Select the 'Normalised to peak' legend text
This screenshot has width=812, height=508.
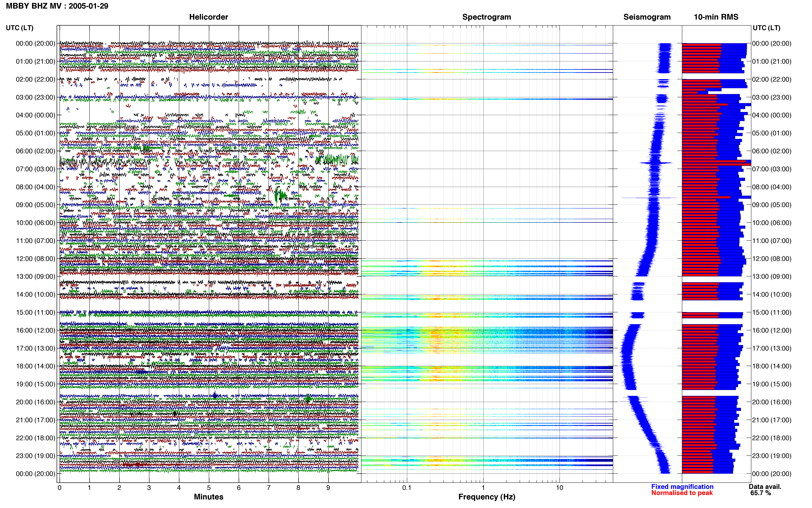click(x=682, y=493)
